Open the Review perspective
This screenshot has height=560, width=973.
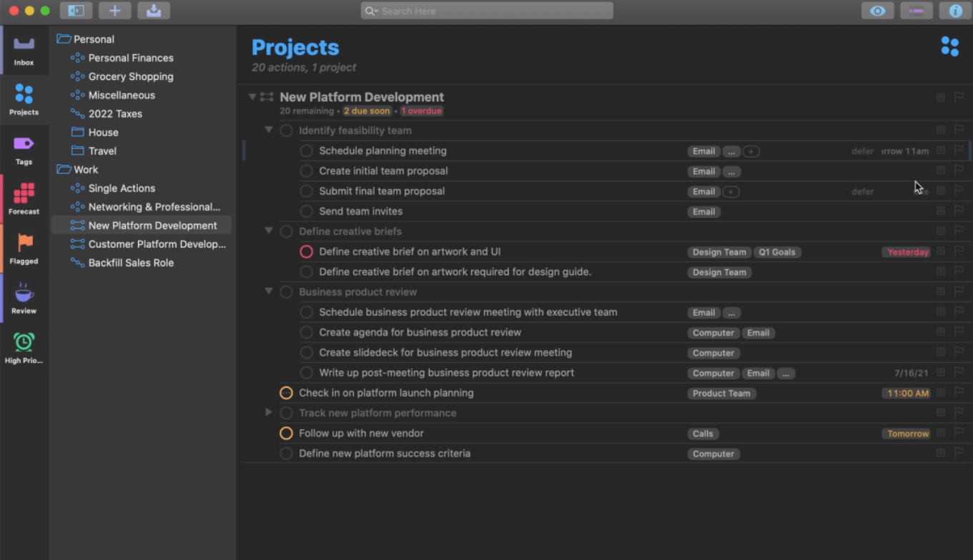tap(24, 298)
